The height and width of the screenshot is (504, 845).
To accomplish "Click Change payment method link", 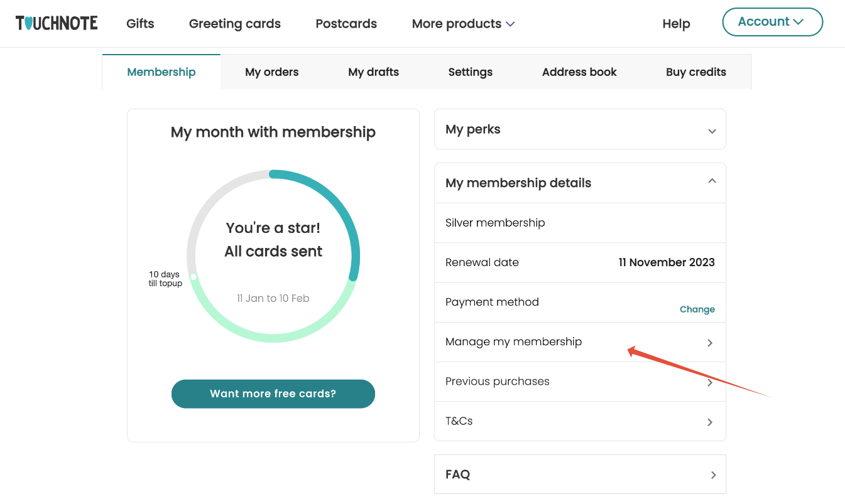I will pos(697,309).
